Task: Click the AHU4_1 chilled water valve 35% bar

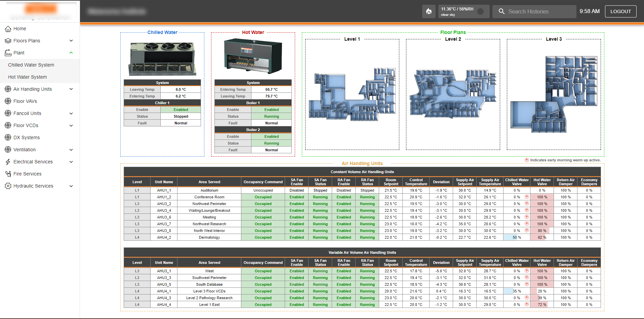Action: tap(517, 291)
